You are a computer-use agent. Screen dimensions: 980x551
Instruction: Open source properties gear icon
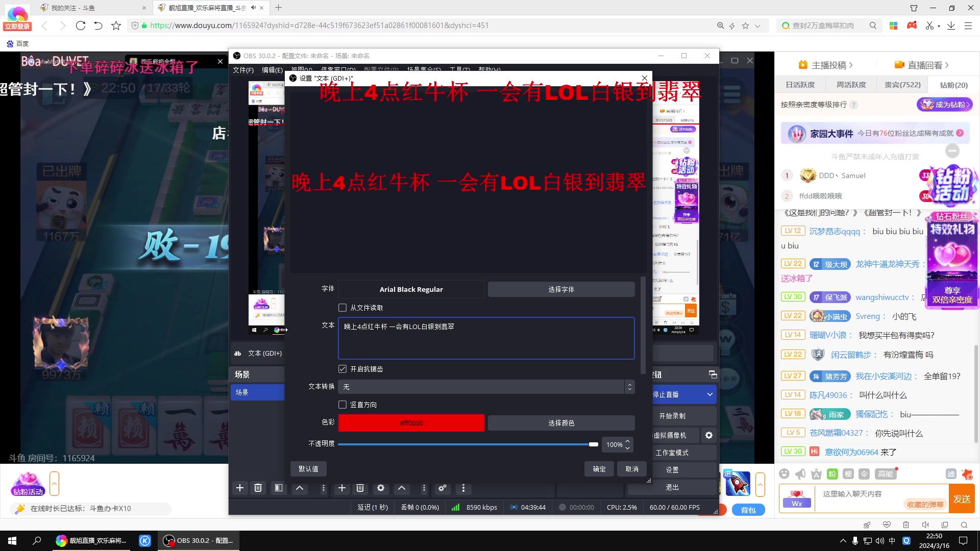coord(381,488)
